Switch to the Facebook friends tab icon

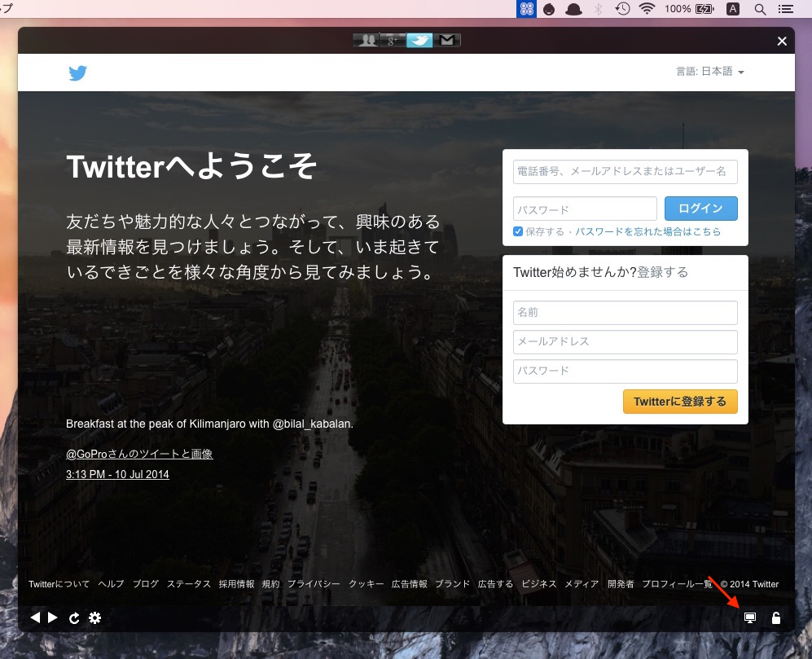366,41
